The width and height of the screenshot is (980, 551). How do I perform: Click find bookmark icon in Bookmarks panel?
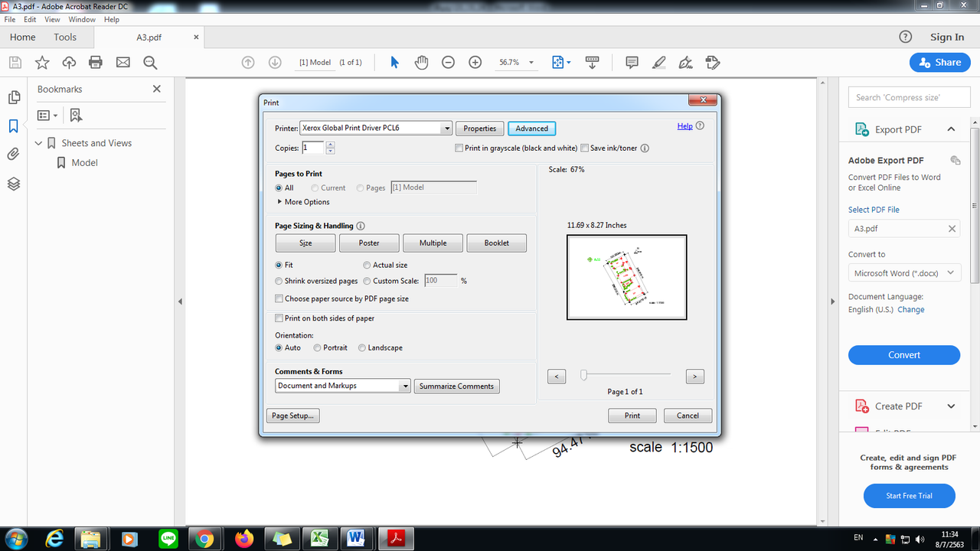(76, 116)
